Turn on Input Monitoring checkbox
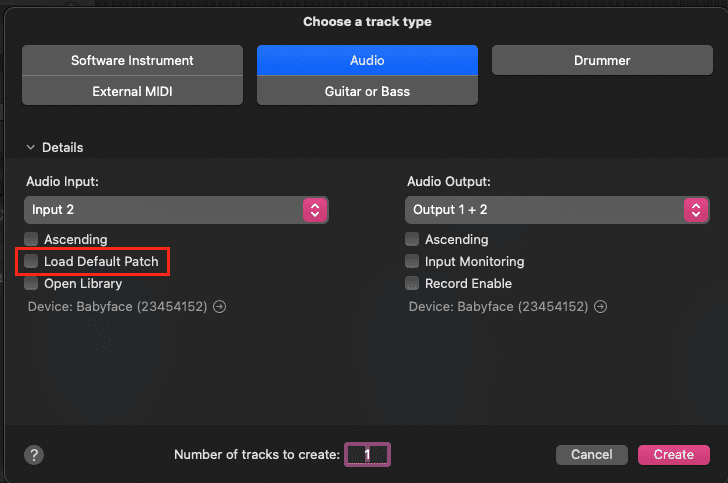Viewport: 728px width, 483px height. pos(412,261)
